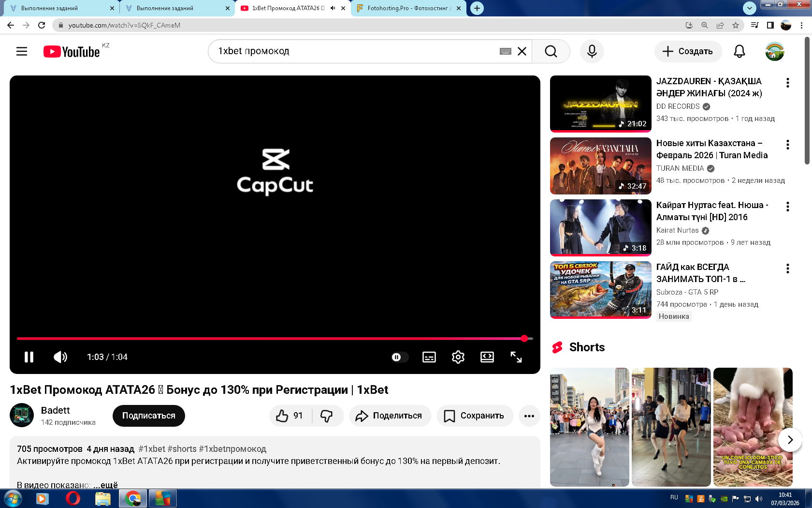Open the browser zoom magnifier icon

(705, 25)
